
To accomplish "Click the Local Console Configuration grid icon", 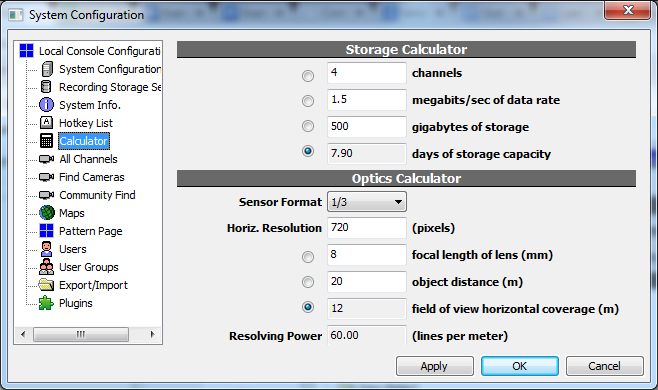I will coord(26,51).
